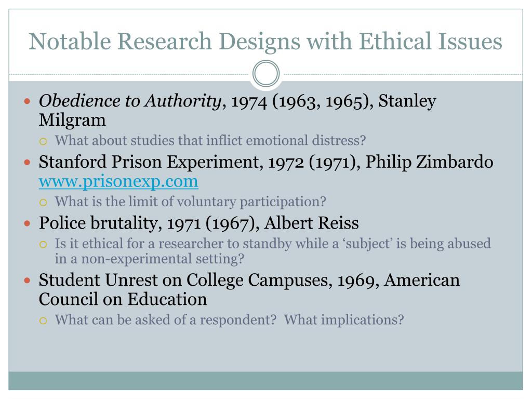The image size is (532, 399).
Task: Click the text "Council on Education"
Action: pyautogui.click(x=123, y=299)
